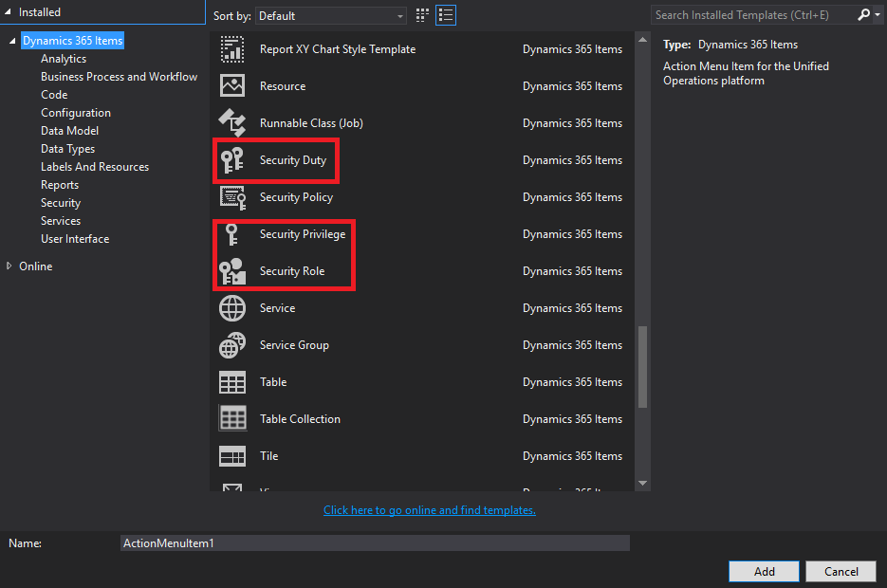Click the Service globe icon

[231, 308]
